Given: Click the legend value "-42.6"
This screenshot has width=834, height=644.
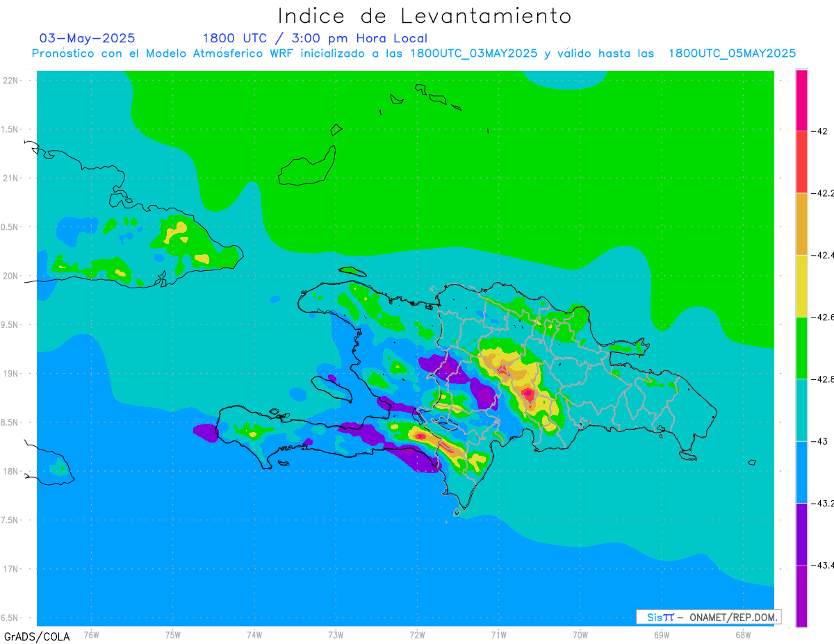Looking at the screenshot, I should pyautogui.click(x=821, y=317).
